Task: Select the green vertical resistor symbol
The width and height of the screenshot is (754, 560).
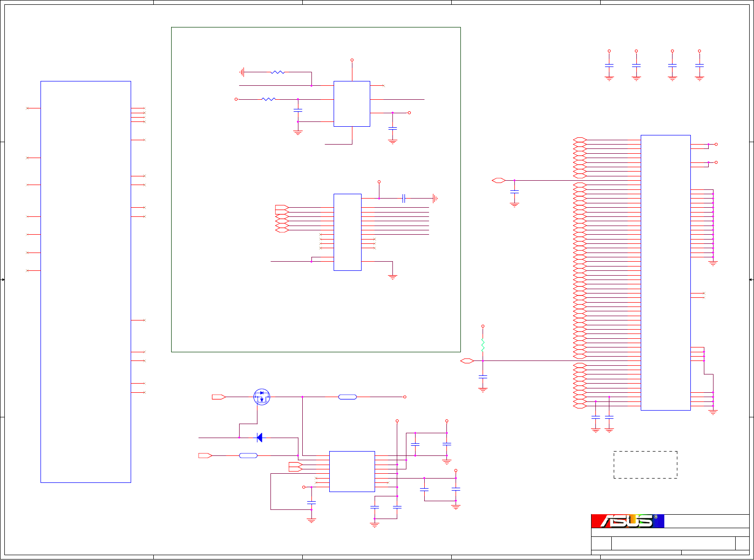Action: coord(483,345)
